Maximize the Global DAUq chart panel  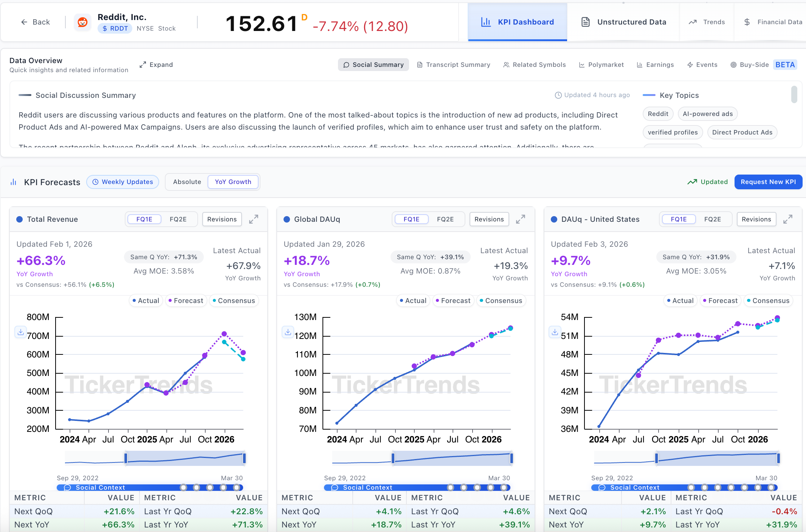click(521, 219)
